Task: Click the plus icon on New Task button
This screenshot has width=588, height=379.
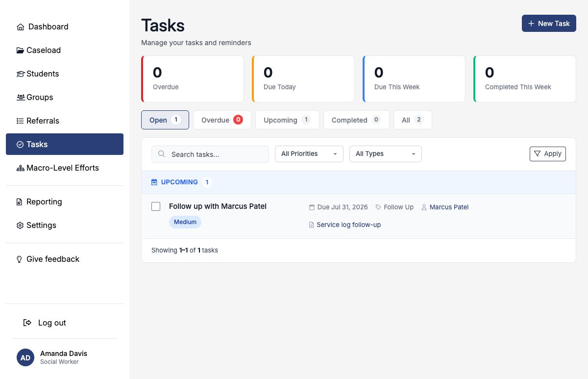Action: pyautogui.click(x=531, y=24)
